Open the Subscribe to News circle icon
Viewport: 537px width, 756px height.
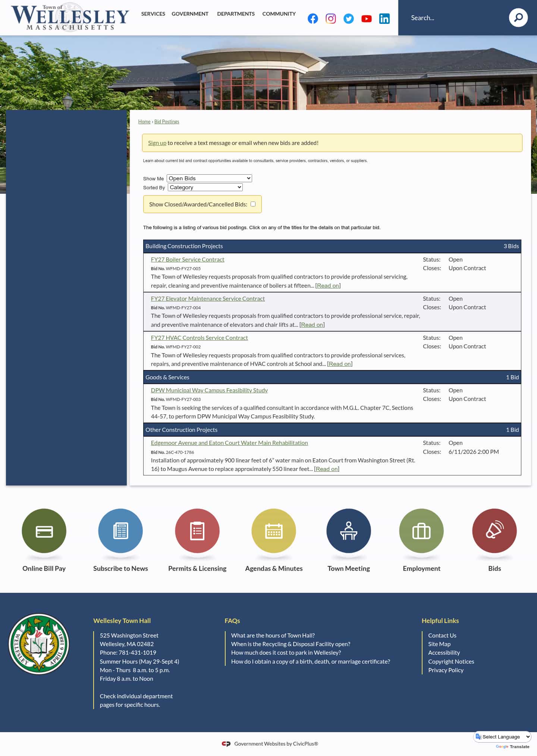[120, 531]
